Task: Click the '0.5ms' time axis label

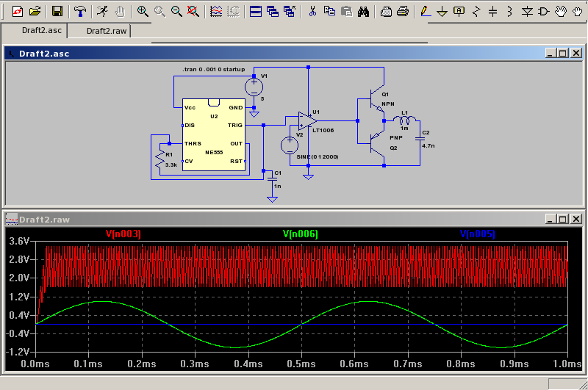Action: coord(301,364)
